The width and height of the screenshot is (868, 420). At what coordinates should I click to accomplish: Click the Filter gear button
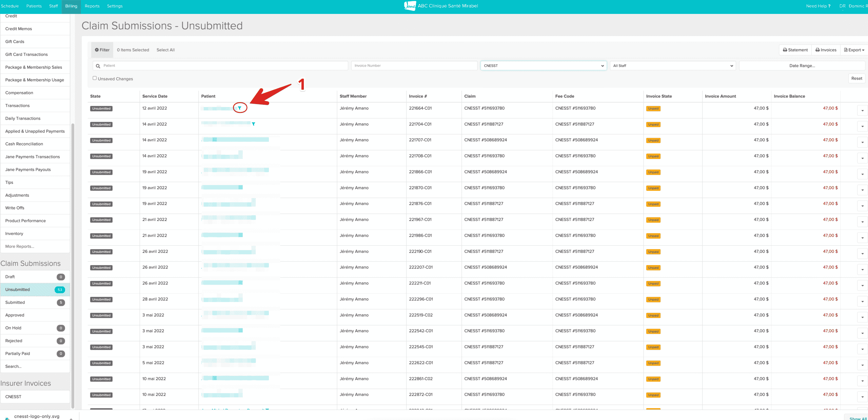pos(102,50)
